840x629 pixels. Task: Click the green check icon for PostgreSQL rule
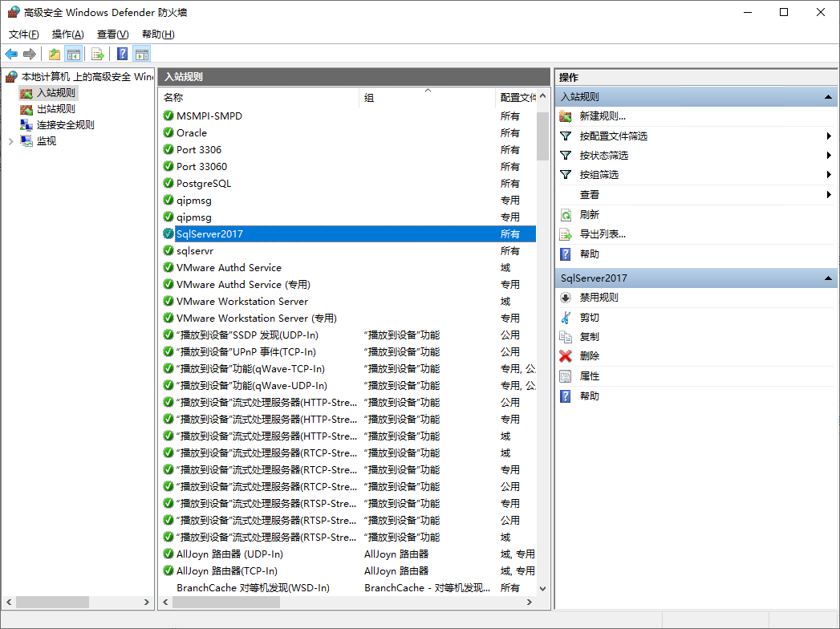coord(168,183)
